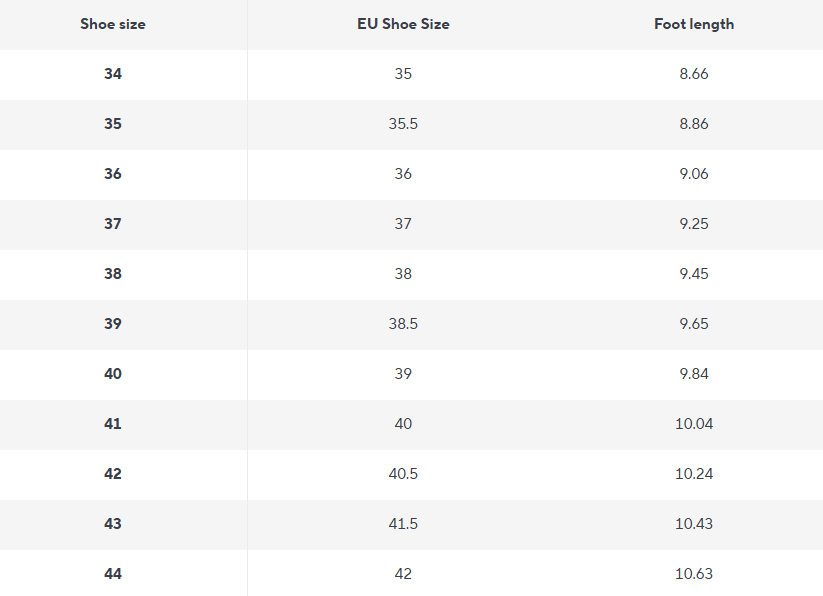Select foot length 10.63 cell
This screenshot has width=823, height=596.
[694, 574]
